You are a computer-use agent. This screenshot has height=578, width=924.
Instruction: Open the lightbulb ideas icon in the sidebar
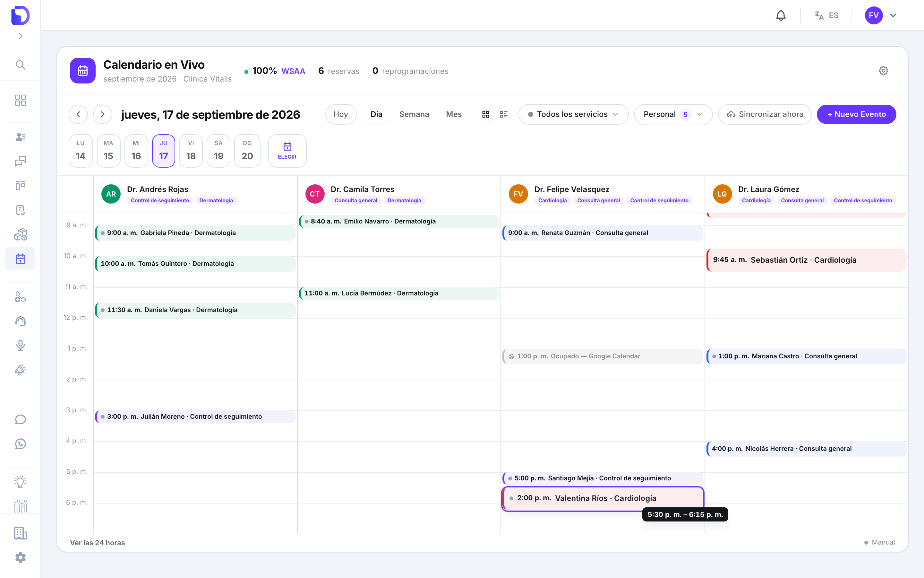click(20, 482)
